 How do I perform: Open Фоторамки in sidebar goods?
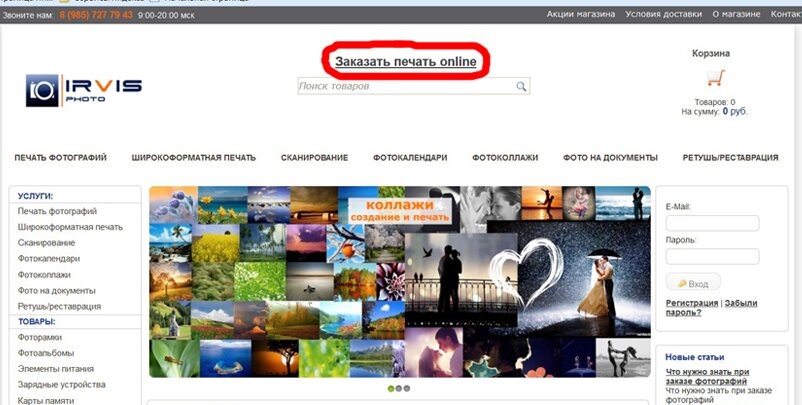tap(40, 338)
